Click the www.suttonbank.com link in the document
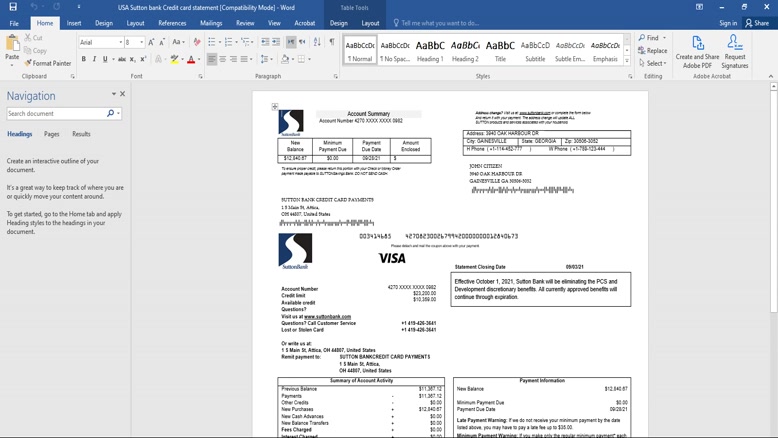The image size is (778, 438). (x=327, y=317)
